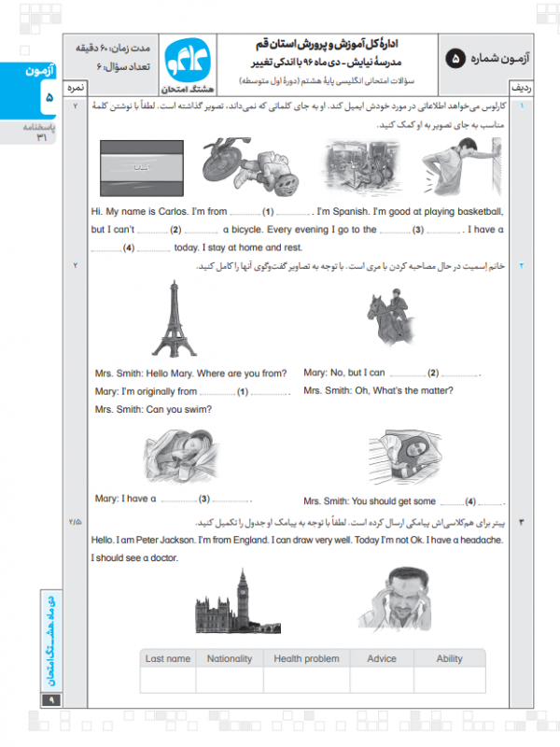Select the Nationality column header
The height and width of the screenshot is (747, 560).
(230, 658)
